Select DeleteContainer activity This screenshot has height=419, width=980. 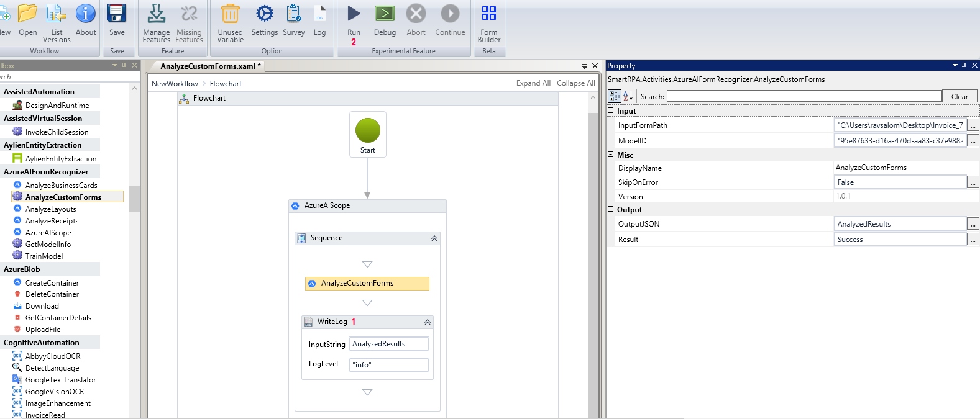[52, 294]
